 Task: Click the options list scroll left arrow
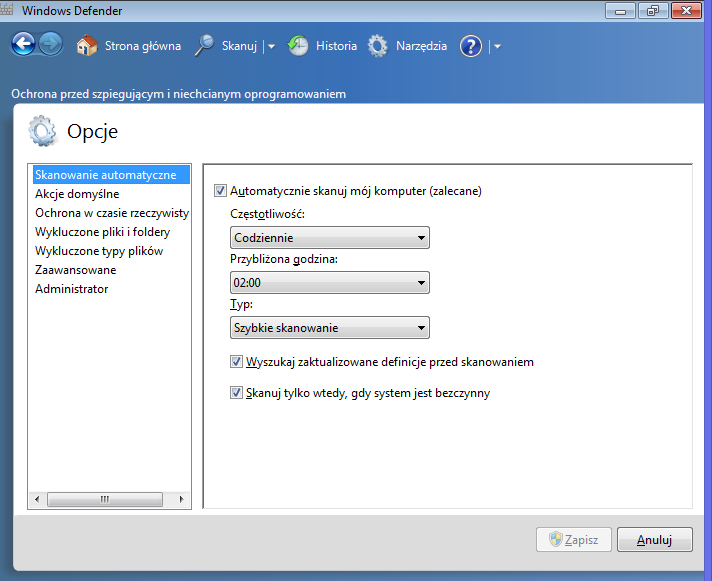tap(37, 499)
